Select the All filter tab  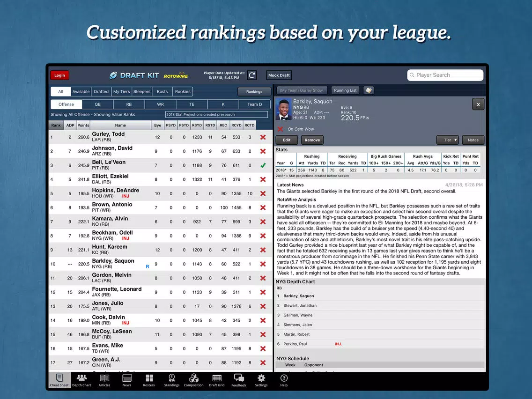(x=61, y=92)
